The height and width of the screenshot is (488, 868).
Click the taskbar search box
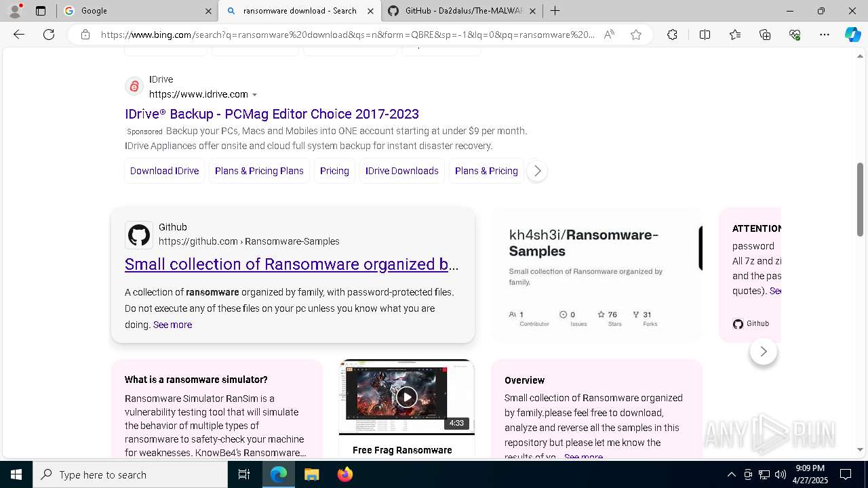(x=130, y=474)
